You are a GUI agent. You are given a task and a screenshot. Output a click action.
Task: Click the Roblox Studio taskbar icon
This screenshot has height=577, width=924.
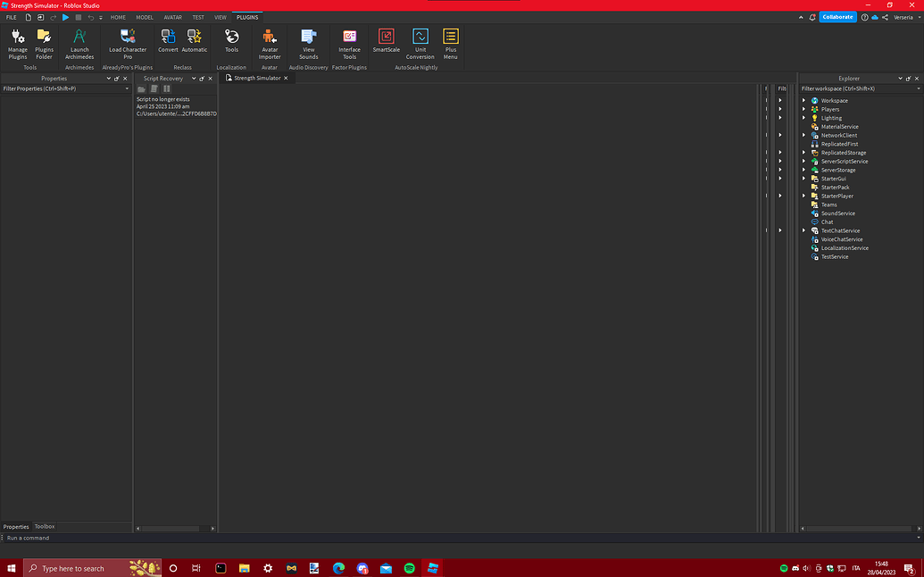coord(433,567)
